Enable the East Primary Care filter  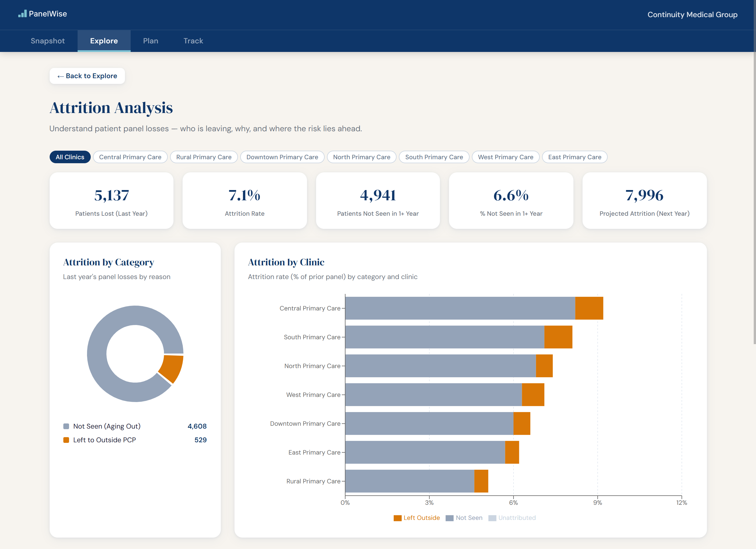pyautogui.click(x=574, y=157)
